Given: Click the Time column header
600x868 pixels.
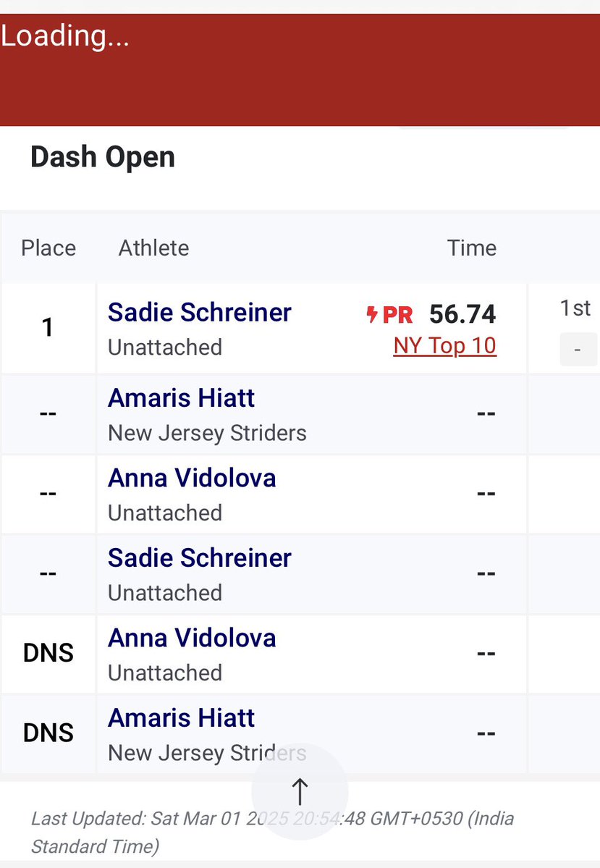Looking at the screenshot, I should (x=472, y=248).
